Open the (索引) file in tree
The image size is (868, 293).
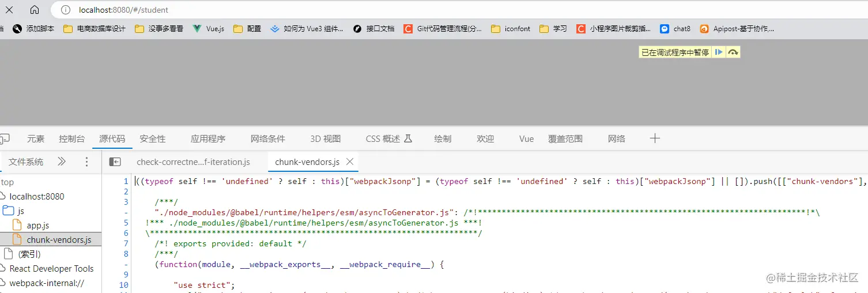(29, 254)
